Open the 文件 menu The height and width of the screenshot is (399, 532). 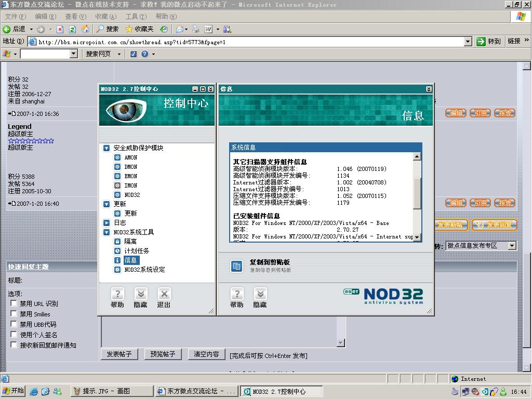pos(15,16)
